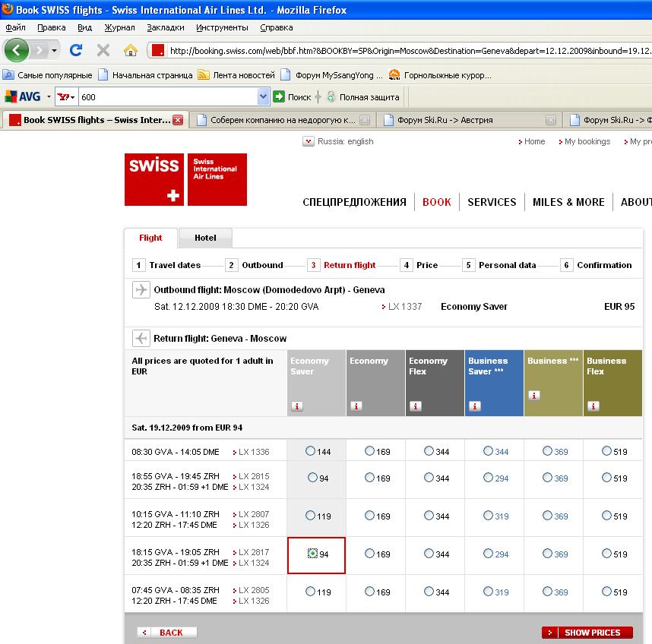Open the Business Flex info icon
This screenshot has height=644, width=652.
coord(593,406)
